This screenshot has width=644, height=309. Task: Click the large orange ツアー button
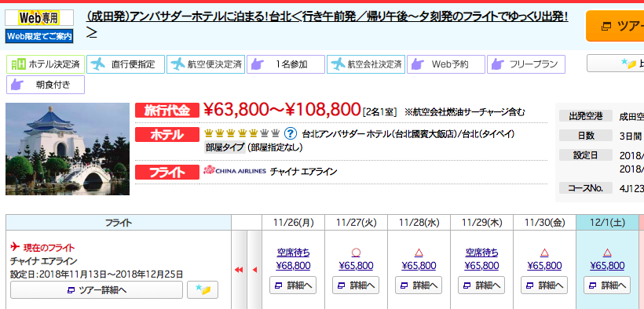point(615,26)
